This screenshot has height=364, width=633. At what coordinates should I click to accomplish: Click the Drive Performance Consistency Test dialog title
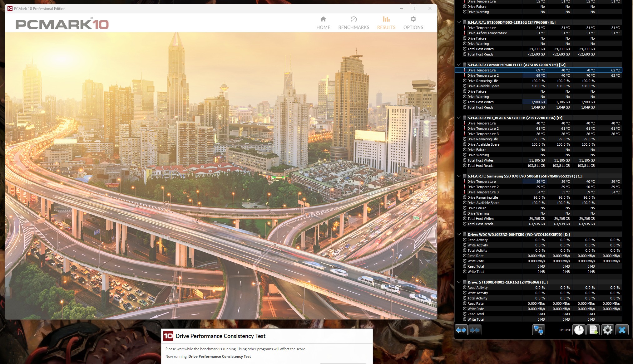(x=220, y=336)
